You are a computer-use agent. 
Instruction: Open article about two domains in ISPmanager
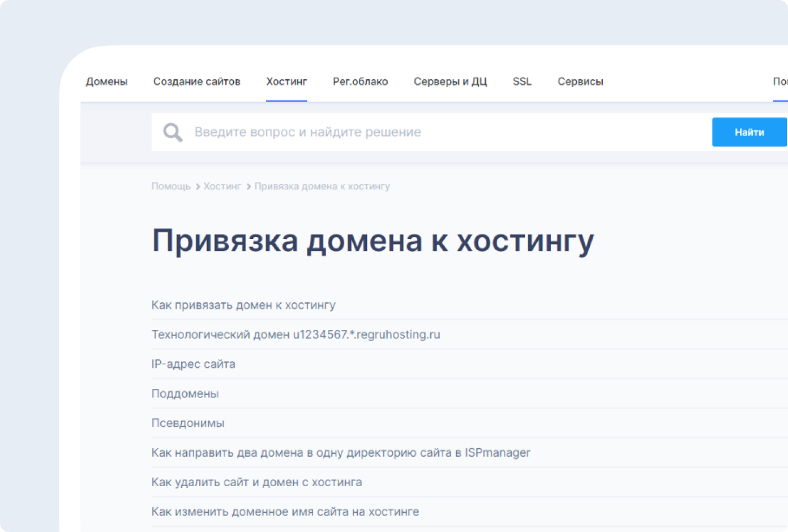341,453
